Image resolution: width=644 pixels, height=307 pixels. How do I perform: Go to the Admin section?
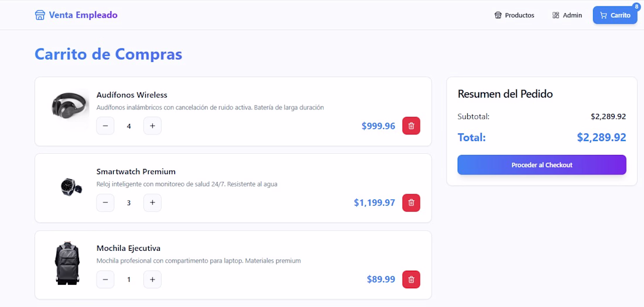pyautogui.click(x=567, y=15)
